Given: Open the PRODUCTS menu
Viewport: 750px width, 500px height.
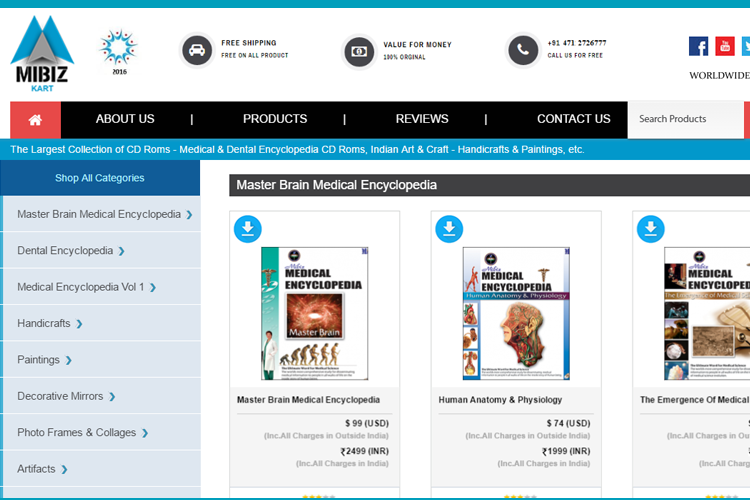Looking at the screenshot, I should pos(275,119).
